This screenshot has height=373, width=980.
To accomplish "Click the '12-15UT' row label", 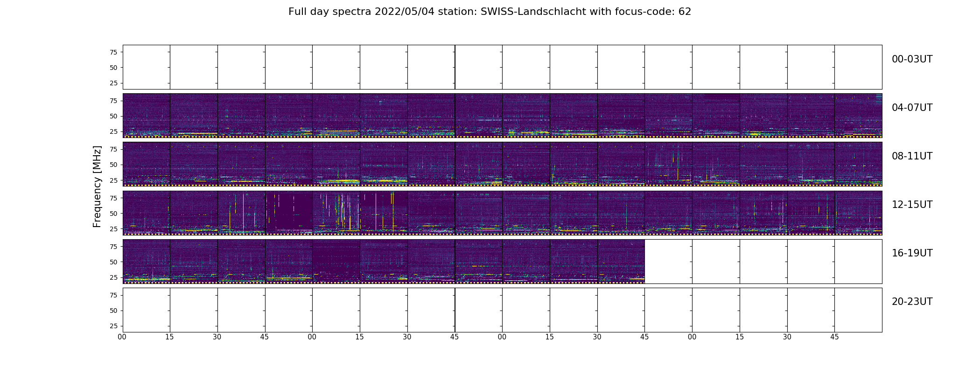I will tap(912, 205).
